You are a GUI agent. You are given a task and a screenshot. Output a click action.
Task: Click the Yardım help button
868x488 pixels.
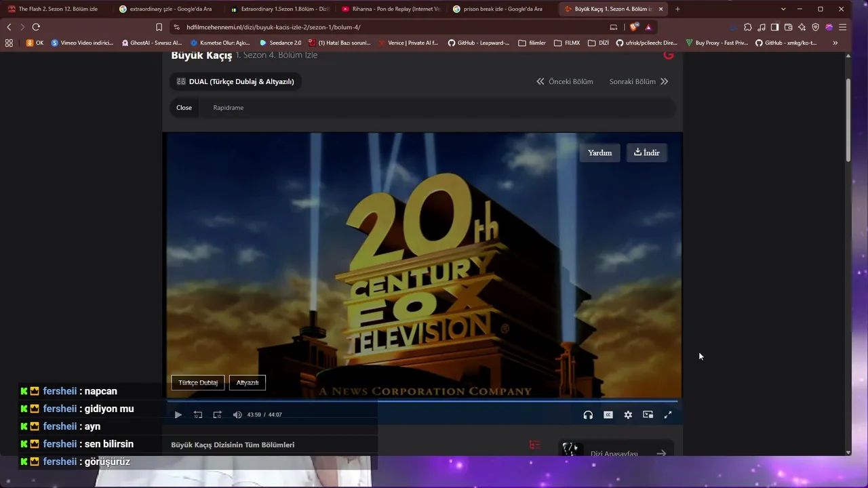pyautogui.click(x=600, y=152)
